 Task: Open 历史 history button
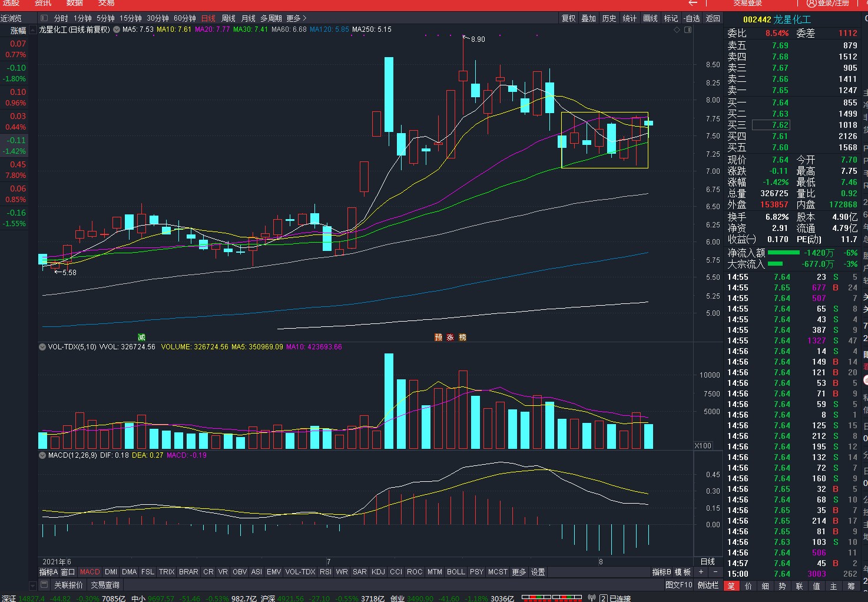coord(609,18)
